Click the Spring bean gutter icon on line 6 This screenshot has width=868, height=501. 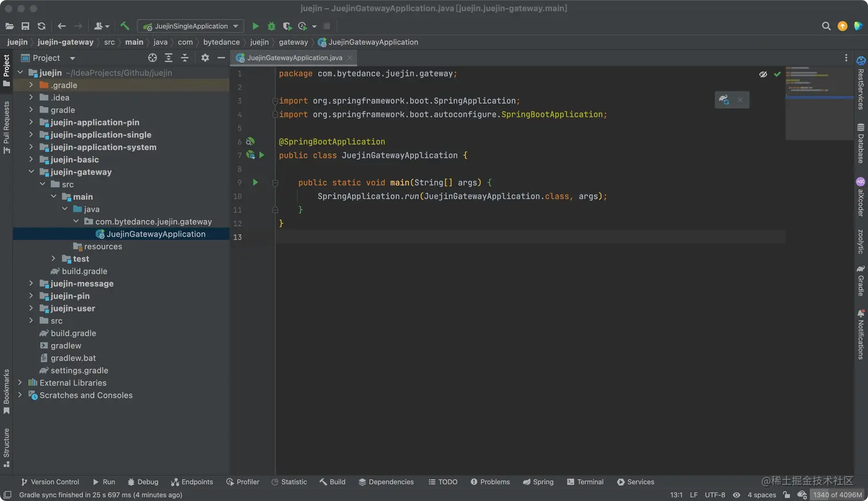coord(250,142)
